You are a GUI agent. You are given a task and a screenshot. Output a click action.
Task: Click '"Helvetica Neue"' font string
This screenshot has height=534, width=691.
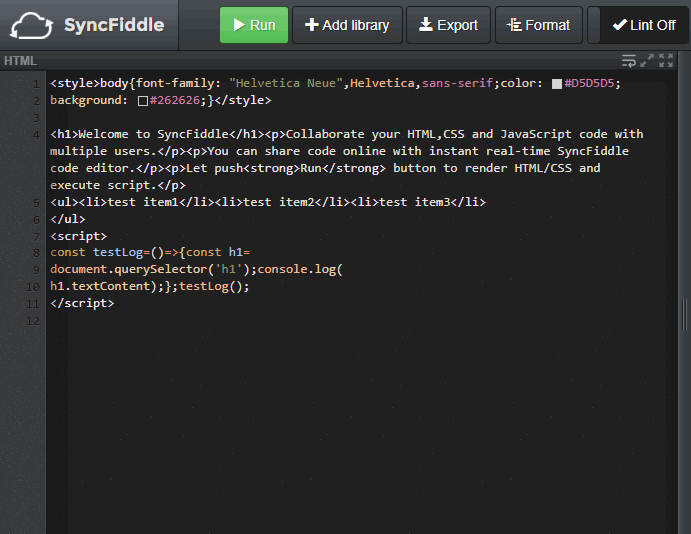tap(286, 83)
